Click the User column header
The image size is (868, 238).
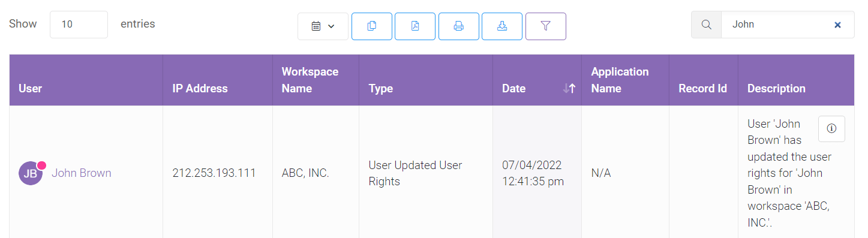click(x=86, y=80)
